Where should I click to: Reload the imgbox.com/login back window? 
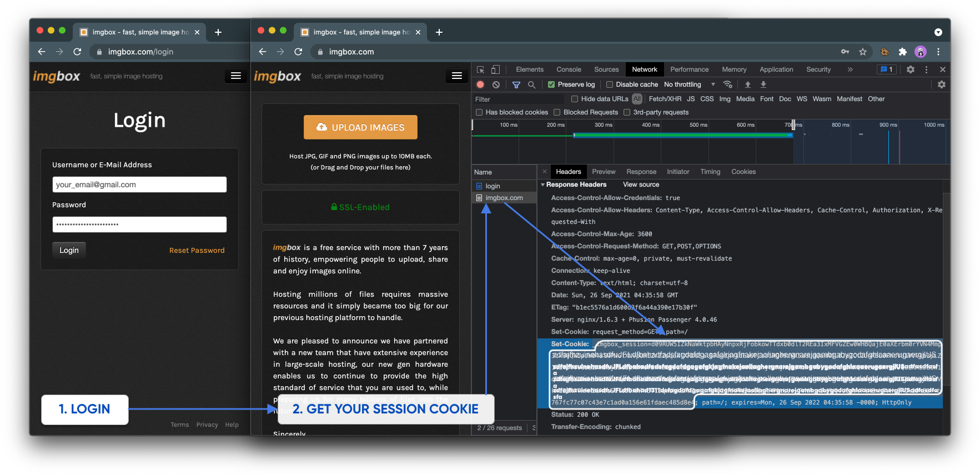pos(77,52)
